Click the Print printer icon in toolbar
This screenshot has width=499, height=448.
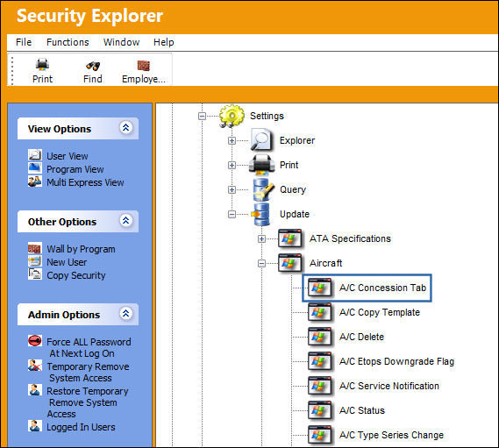tap(42, 65)
